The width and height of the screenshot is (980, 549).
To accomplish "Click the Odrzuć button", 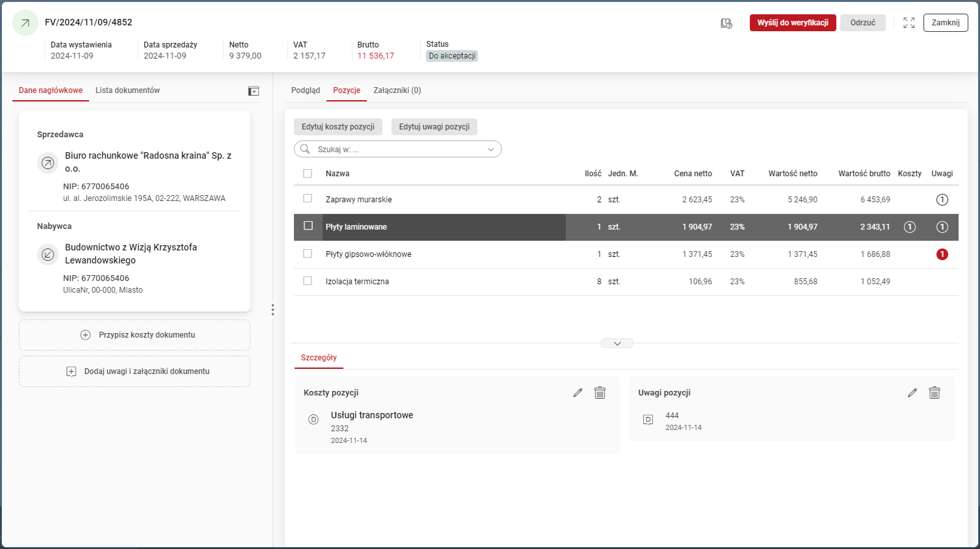I will (x=863, y=23).
